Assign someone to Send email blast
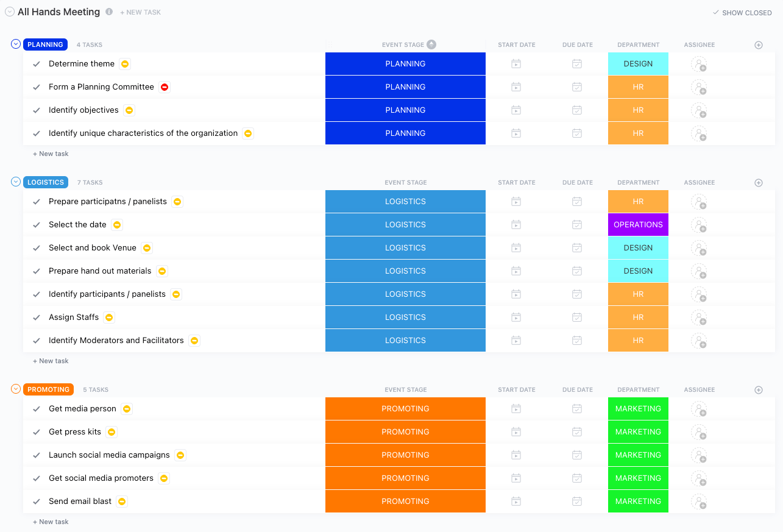 point(700,501)
